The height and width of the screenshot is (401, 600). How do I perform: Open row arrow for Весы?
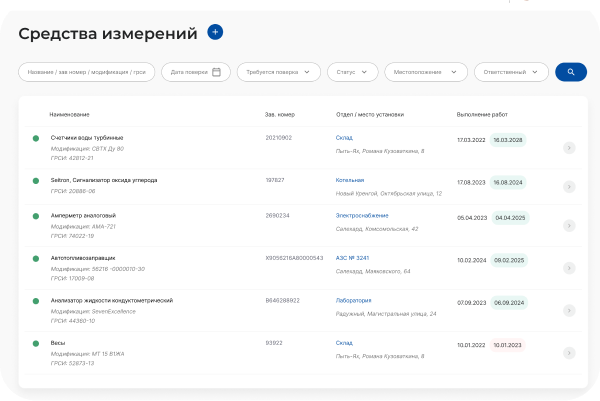point(569,351)
